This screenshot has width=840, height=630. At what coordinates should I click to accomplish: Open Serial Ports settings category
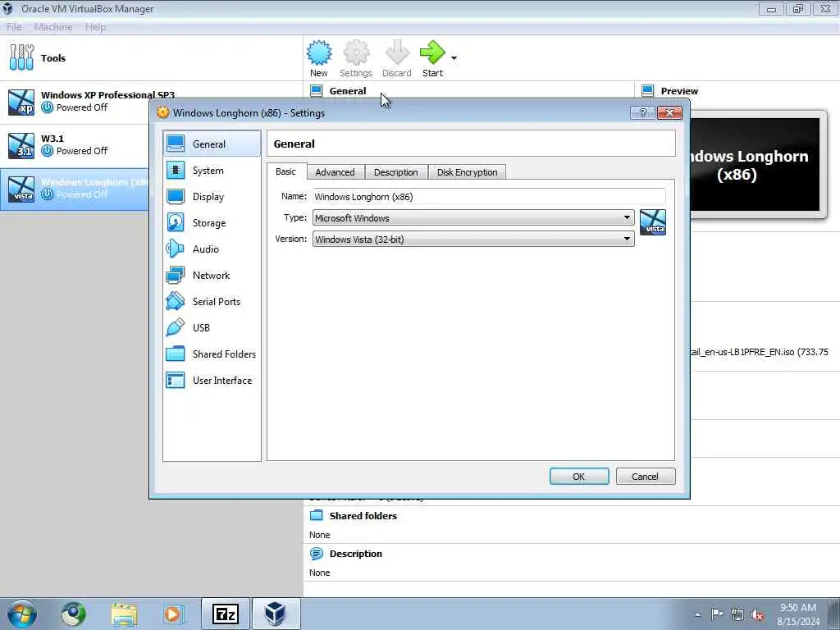pos(212,302)
